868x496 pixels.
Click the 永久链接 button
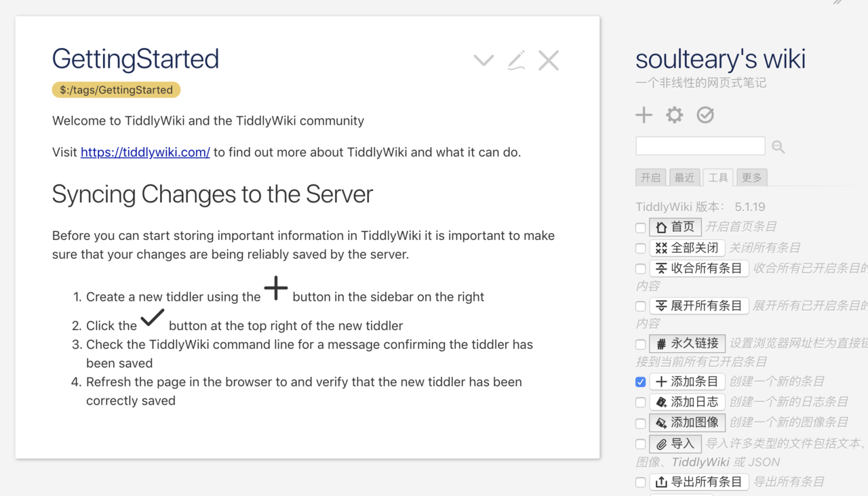click(x=688, y=344)
